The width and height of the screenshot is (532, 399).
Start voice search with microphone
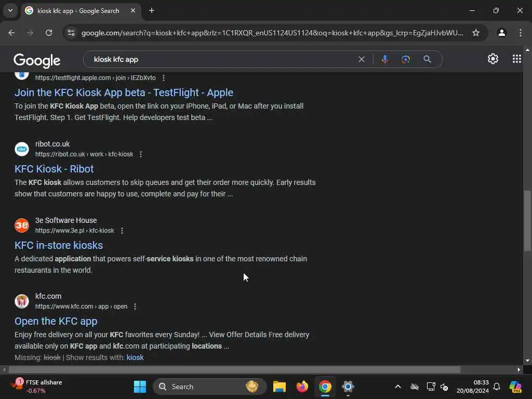[x=385, y=59]
